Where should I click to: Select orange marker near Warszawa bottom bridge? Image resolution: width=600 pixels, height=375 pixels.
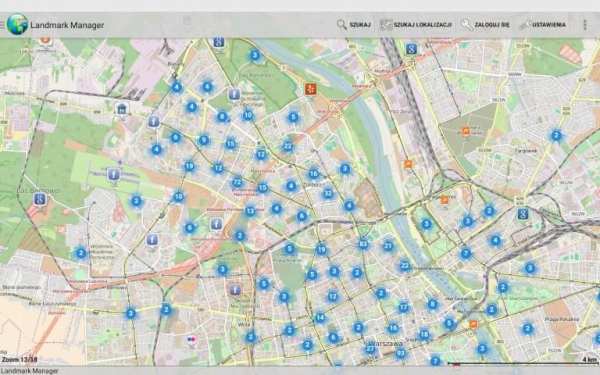pyautogui.click(x=473, y=325)
